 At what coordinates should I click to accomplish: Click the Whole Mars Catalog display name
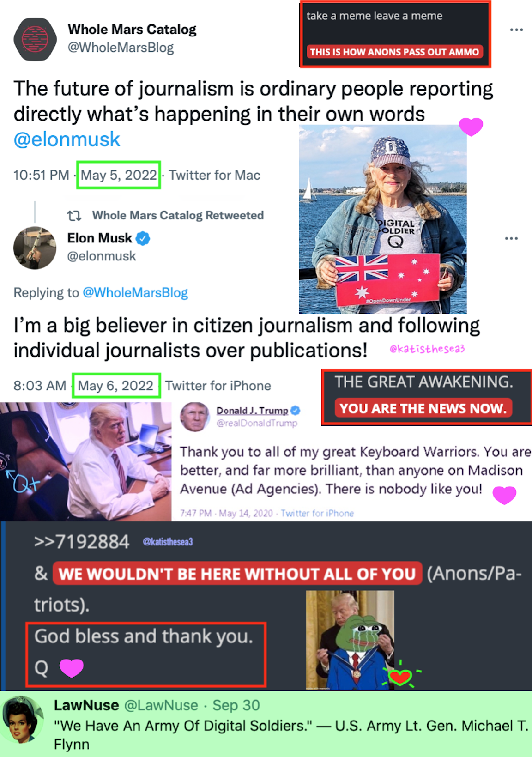[x=132, y=30]
